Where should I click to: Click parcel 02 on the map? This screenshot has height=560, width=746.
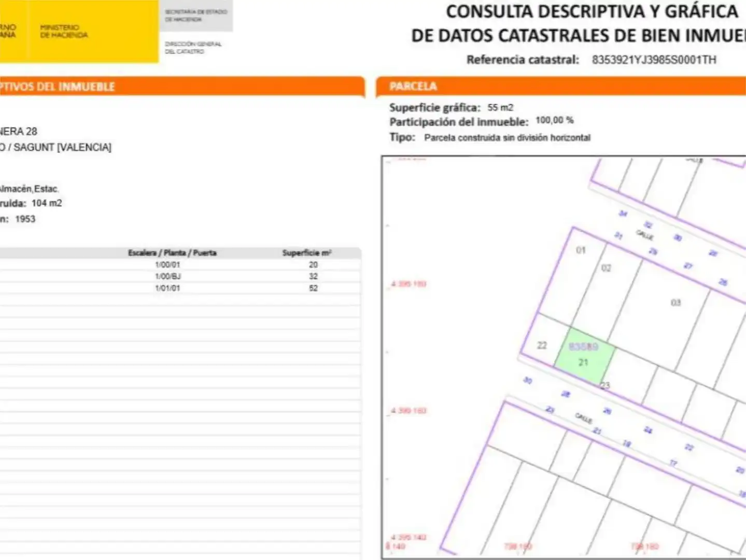click(606, 268)
